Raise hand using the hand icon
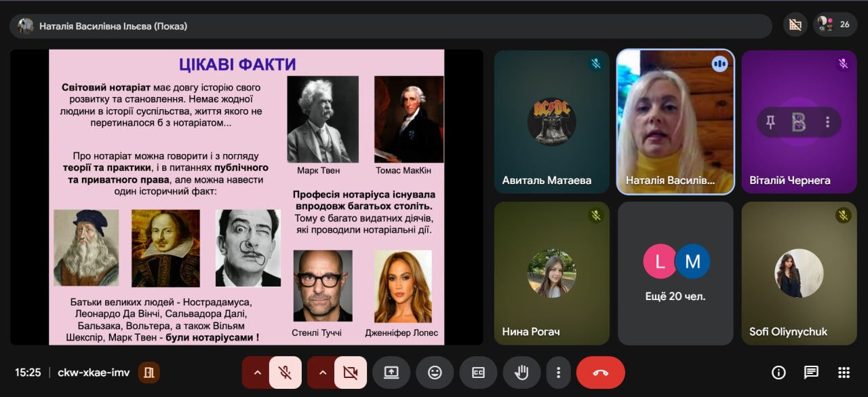Viewport: 868px width, 397px height. tap(521, 373)
